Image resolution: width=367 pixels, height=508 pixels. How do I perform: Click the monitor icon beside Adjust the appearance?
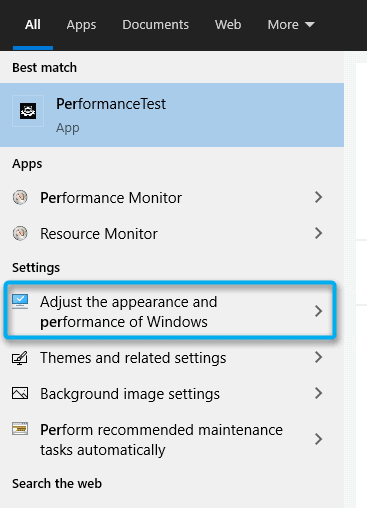(x=20, y=301)
